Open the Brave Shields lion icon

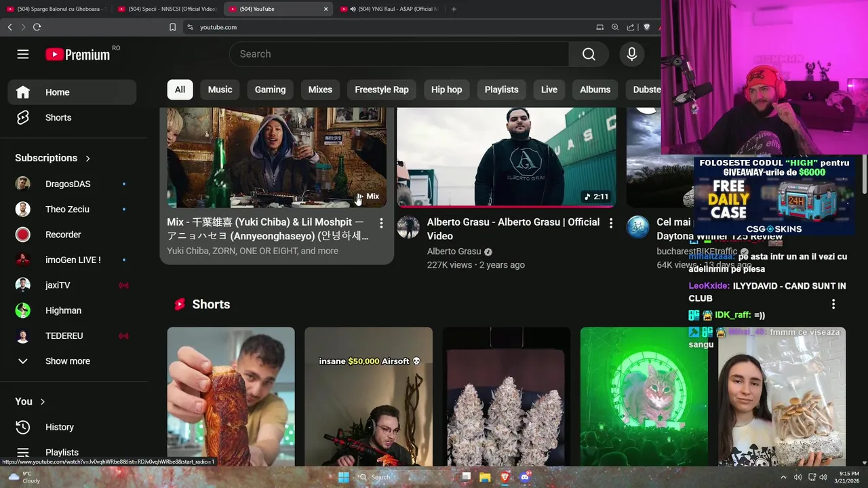click(646, 27)
